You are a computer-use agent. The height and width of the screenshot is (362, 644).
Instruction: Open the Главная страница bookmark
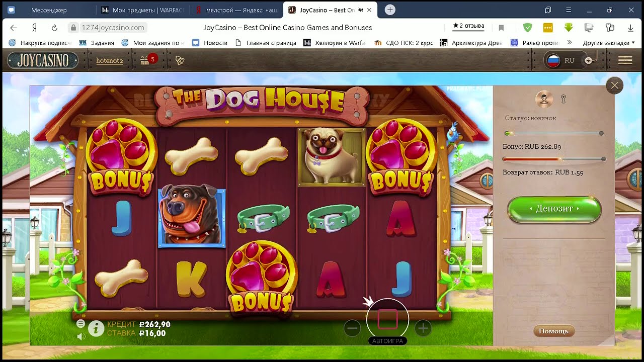click(x=266, y=43)
